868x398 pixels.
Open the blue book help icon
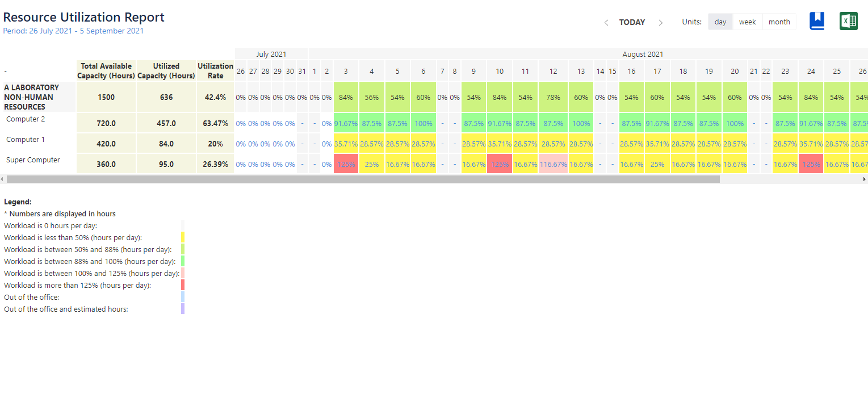click(817, 21)
